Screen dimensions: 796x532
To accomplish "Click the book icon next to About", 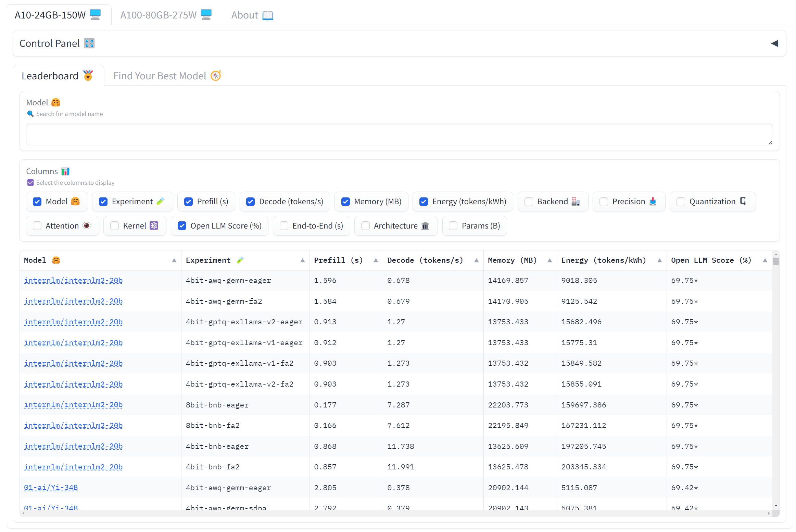I will coord(268,15).
